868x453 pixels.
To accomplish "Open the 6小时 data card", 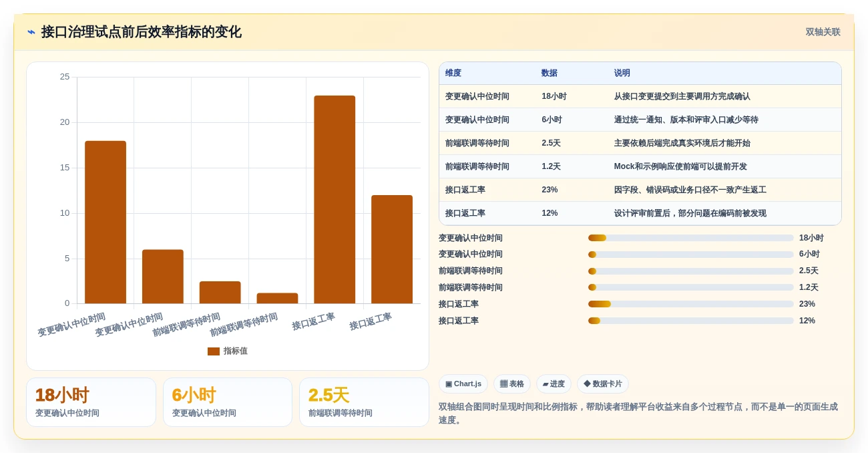I will [x=228, y=402].
